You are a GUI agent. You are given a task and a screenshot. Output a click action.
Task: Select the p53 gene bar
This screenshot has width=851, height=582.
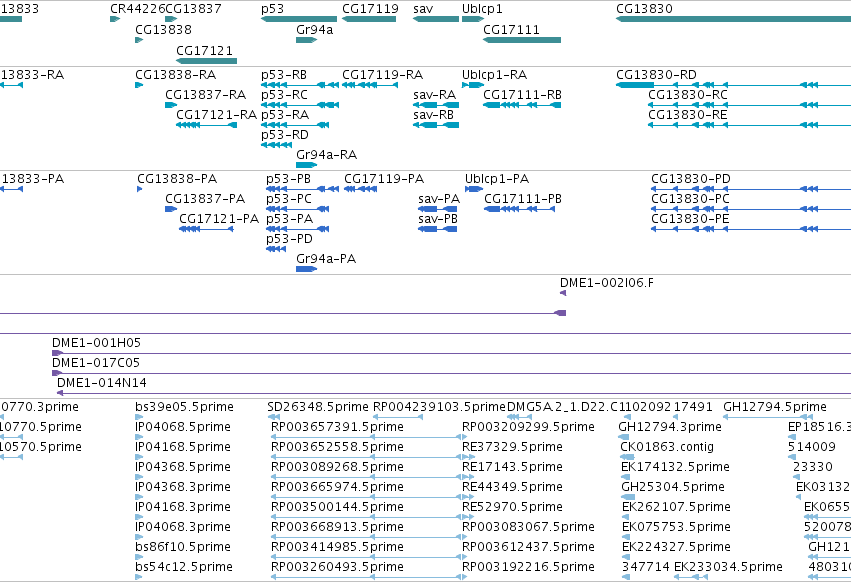[x=299, y=19]
